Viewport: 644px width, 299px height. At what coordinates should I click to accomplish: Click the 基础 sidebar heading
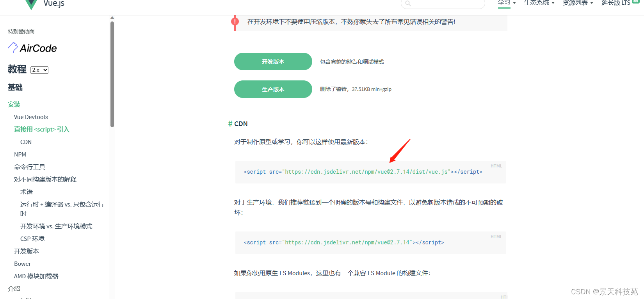click(15, 87)
